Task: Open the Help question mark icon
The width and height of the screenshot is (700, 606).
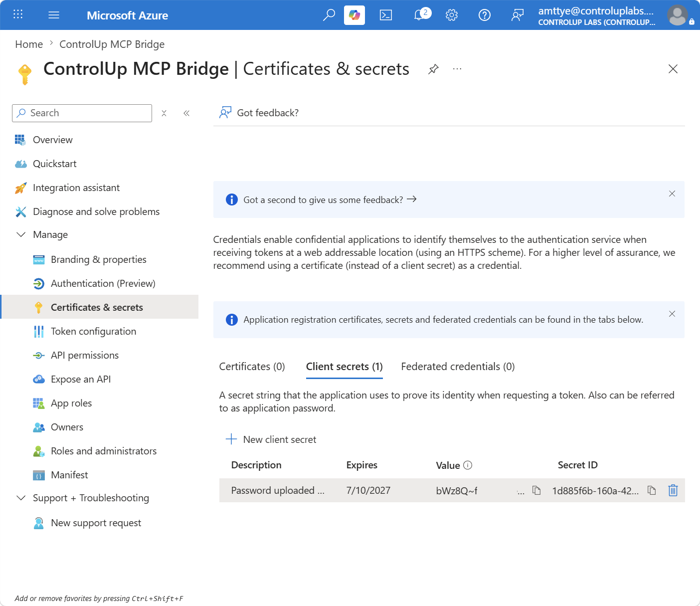Action: 485,15
